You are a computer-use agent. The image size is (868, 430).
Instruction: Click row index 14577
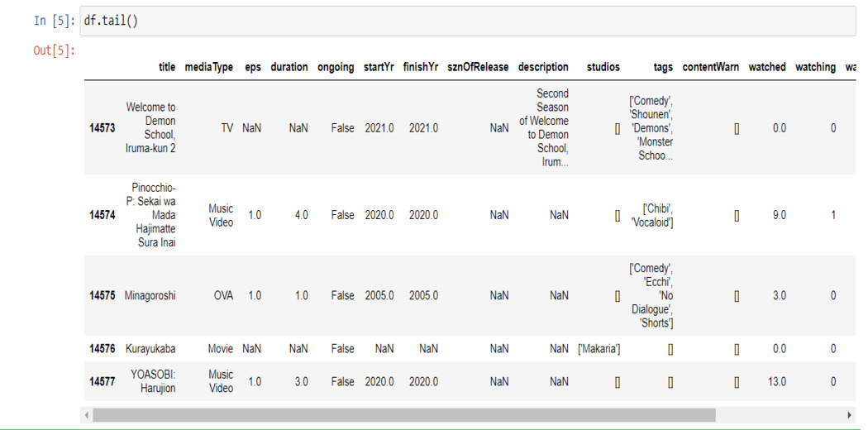point(103,381)
